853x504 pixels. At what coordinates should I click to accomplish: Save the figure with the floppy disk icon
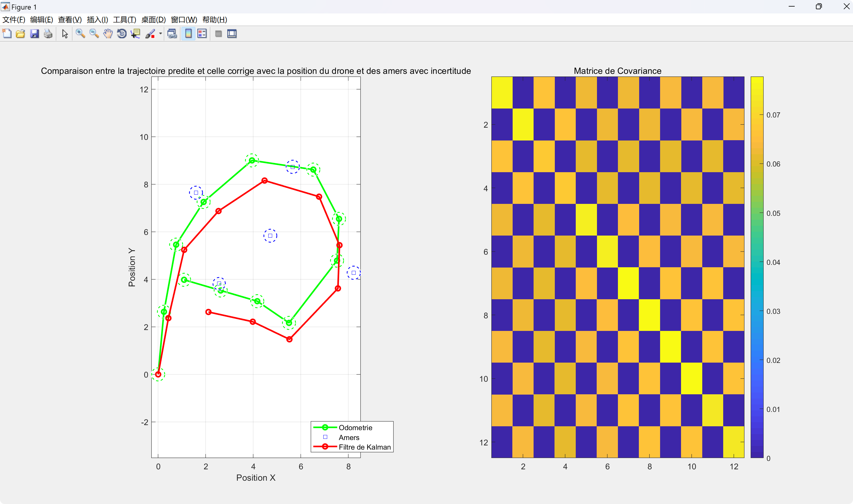pyautogui.click(x=34, y=33)
